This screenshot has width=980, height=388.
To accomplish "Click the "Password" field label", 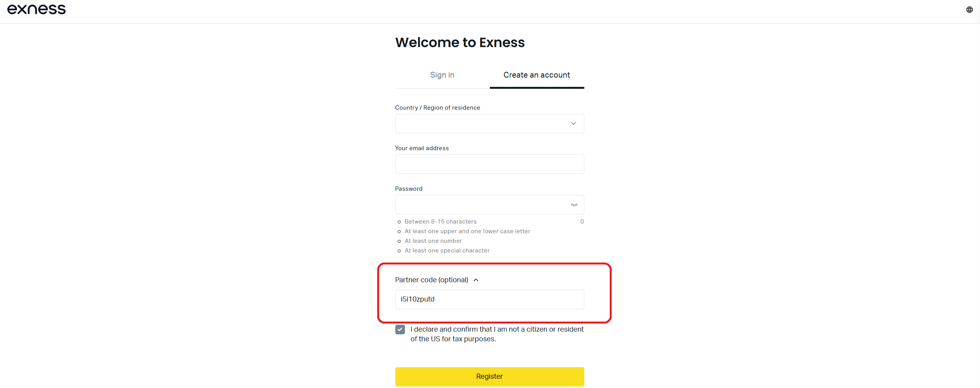I will (409, 189).
